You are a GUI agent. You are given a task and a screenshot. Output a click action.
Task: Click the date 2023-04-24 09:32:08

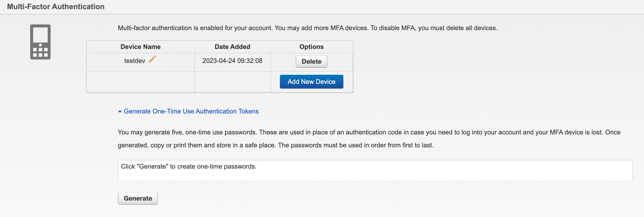coord(232,61)
